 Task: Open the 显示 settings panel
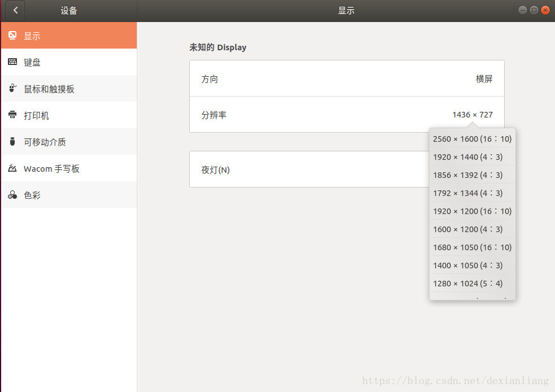click(x=69, y=36)
